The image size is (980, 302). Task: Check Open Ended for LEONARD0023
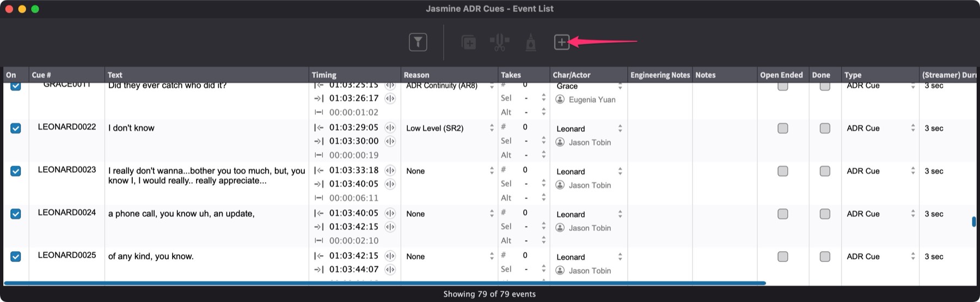pyautogui.click(x=783, y=171)
